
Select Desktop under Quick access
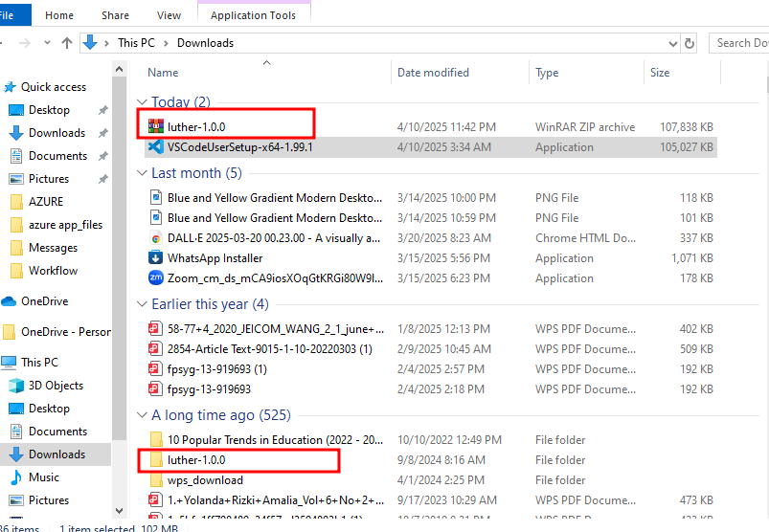49,110
